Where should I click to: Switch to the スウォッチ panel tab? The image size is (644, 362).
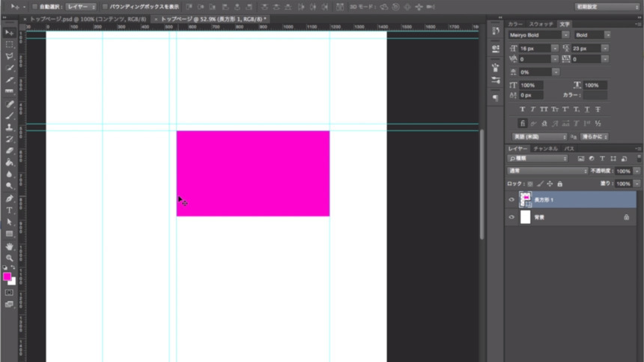pyautogui.click(x=541, y=24)
